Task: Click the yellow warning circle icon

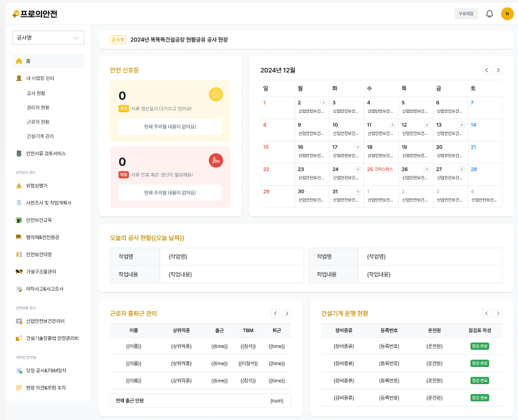Action: [x=216, y=95]
